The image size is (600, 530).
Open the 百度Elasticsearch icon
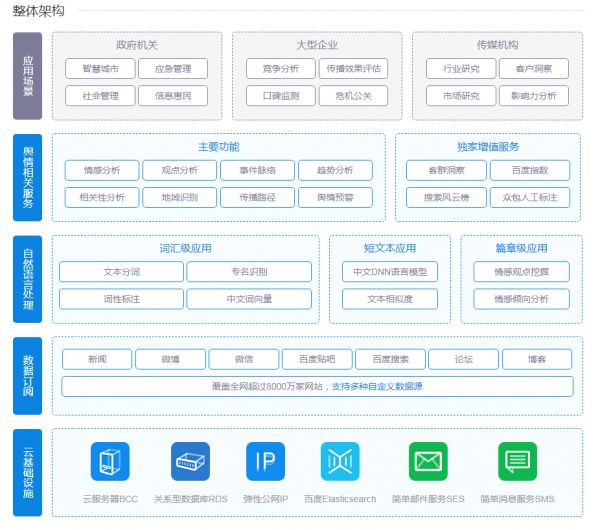[x=340, y=461]
